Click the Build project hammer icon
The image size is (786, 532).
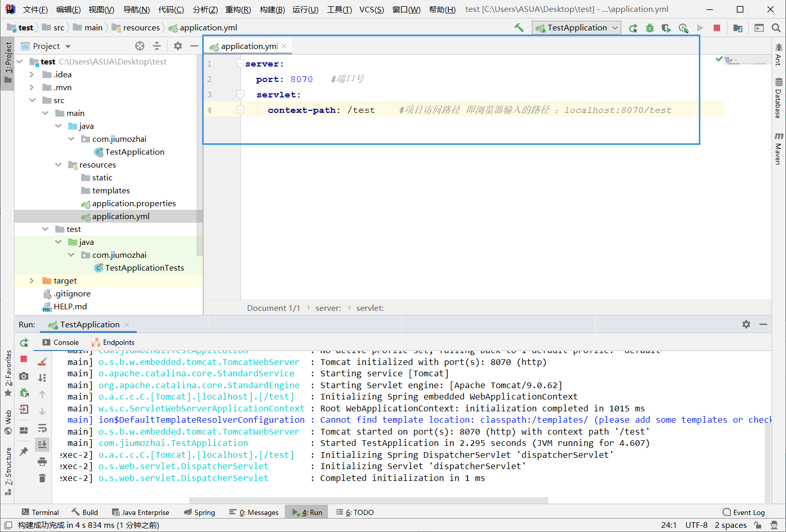519,28
